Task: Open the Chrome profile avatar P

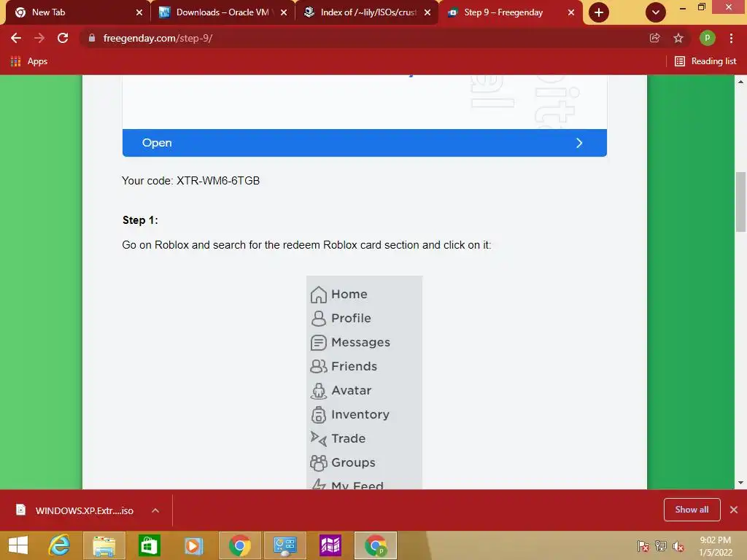Action: pos(708,38)
